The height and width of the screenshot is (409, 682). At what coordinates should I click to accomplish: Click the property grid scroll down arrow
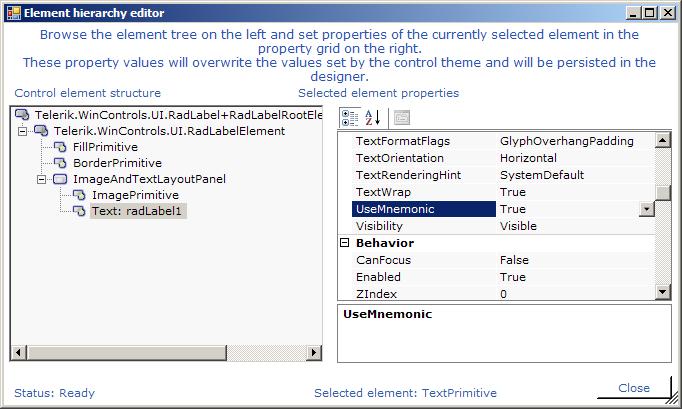pos(662,292)
